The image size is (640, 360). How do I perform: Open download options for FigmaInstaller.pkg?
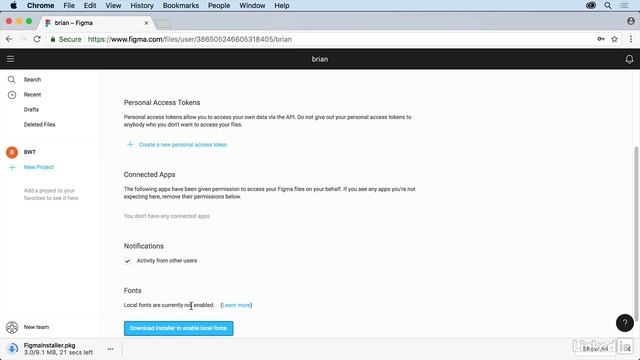pos(110,349)
